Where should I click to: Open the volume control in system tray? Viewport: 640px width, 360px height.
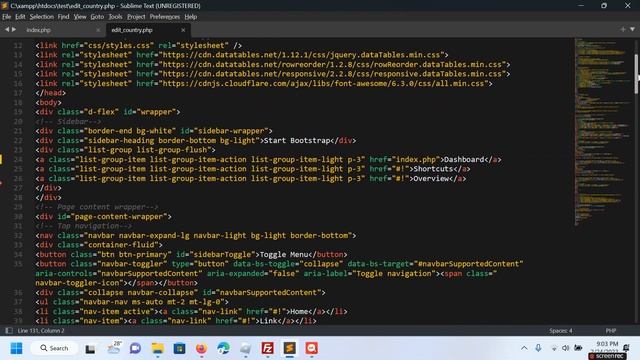point(565,348)
